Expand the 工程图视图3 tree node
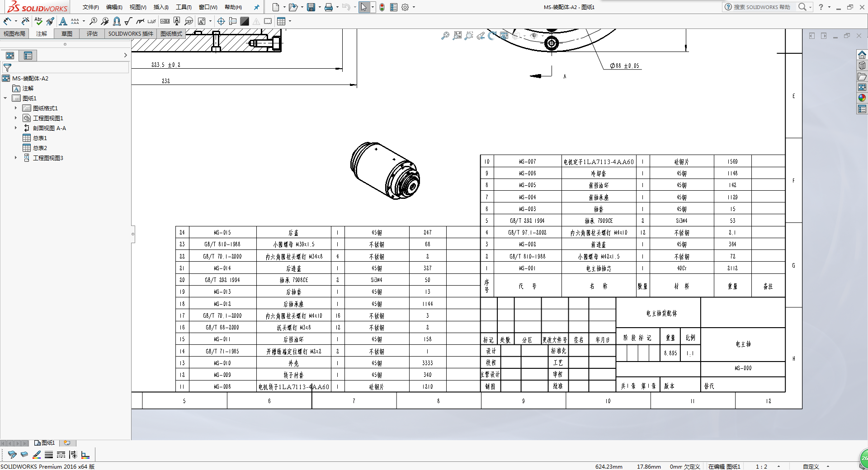 16,158
